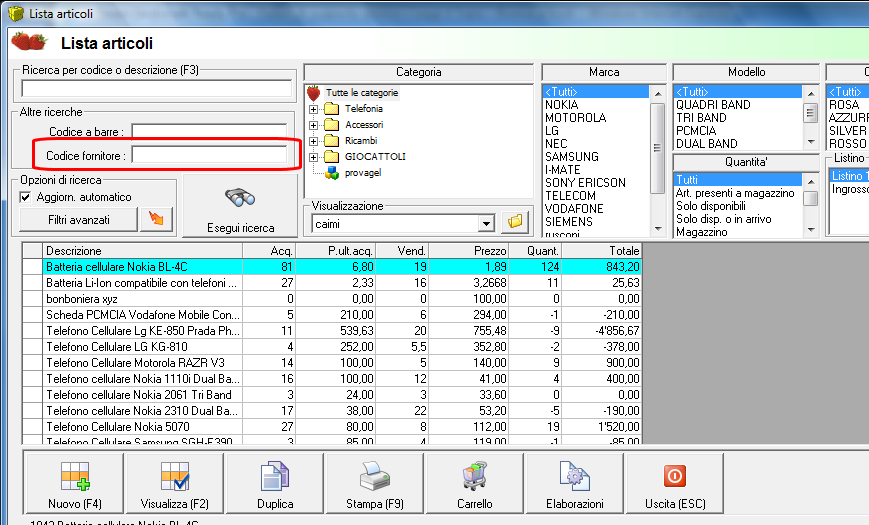Viewport: 869px width, 525px height.
Task: Select Solo disp. o in arrivo option
Action: click(x=724, y=219)
